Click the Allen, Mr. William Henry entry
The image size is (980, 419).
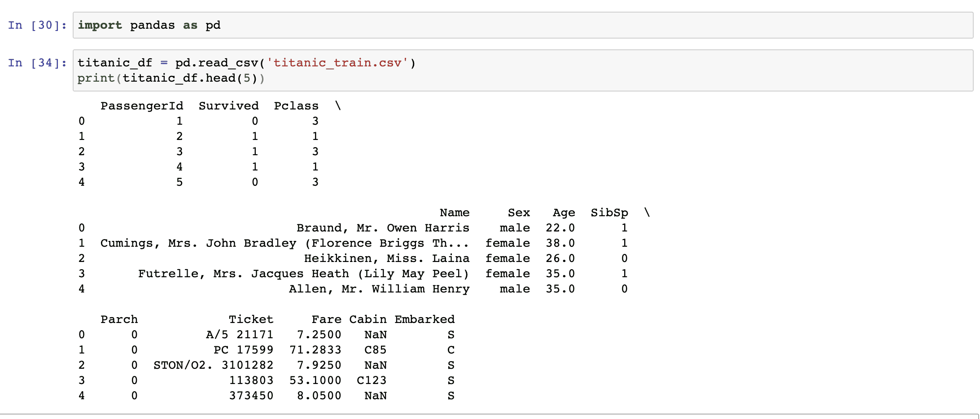coord(379,289)
